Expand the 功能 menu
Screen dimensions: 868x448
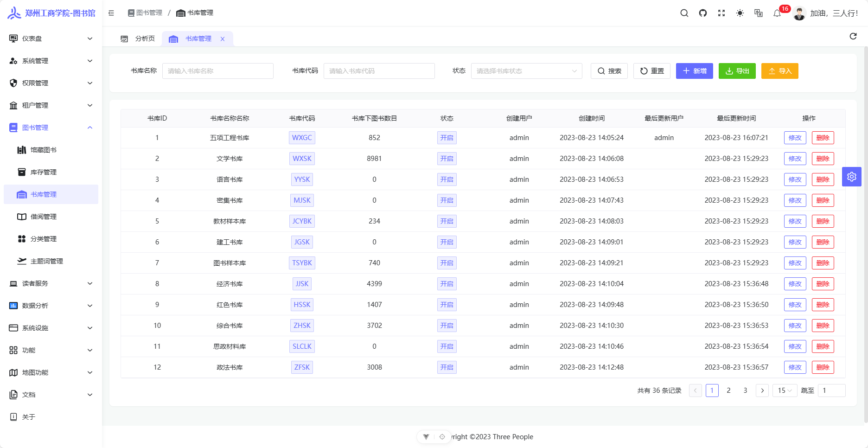[x=51, y=350]
